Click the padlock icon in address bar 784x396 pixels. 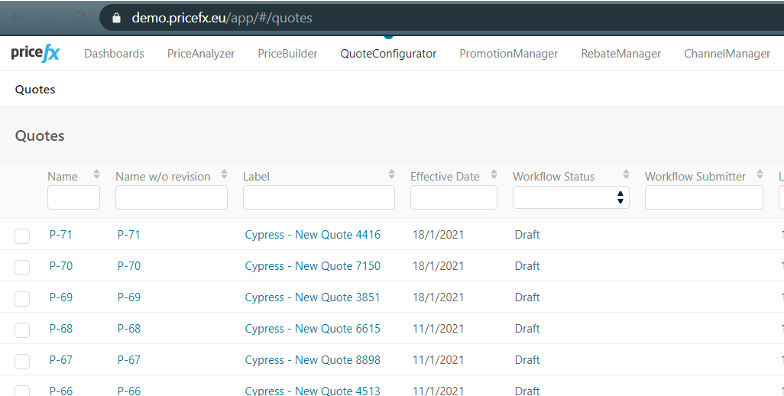pyautogui.click(x=116, y=18)
